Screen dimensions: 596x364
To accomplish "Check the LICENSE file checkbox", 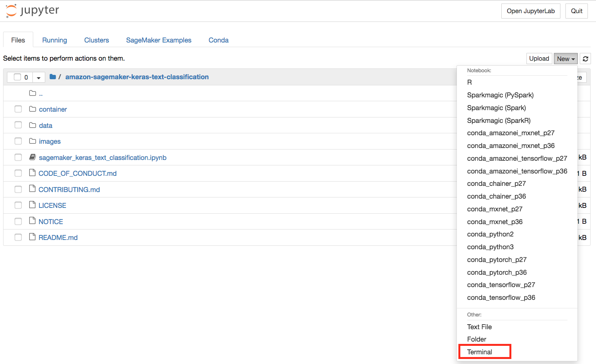I will pyautogui.click(x=18, y=205).
